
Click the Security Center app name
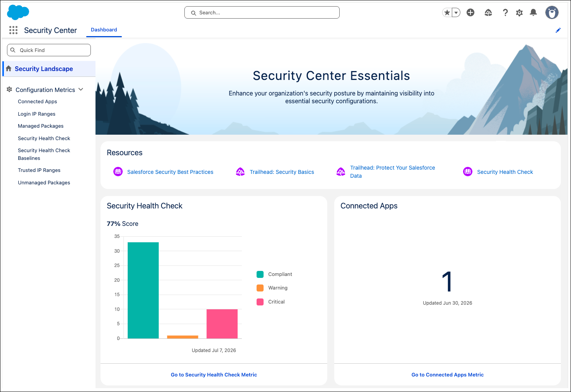coord(50,30)
